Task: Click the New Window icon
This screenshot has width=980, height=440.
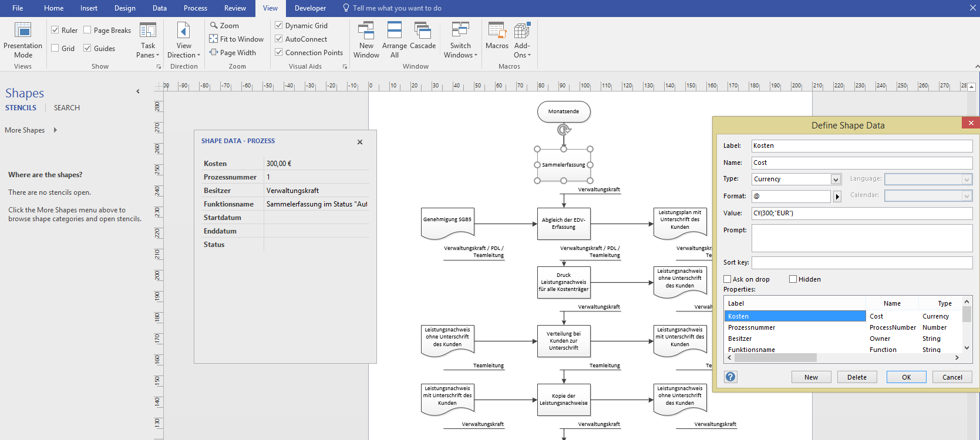Action: click(366, 31)
